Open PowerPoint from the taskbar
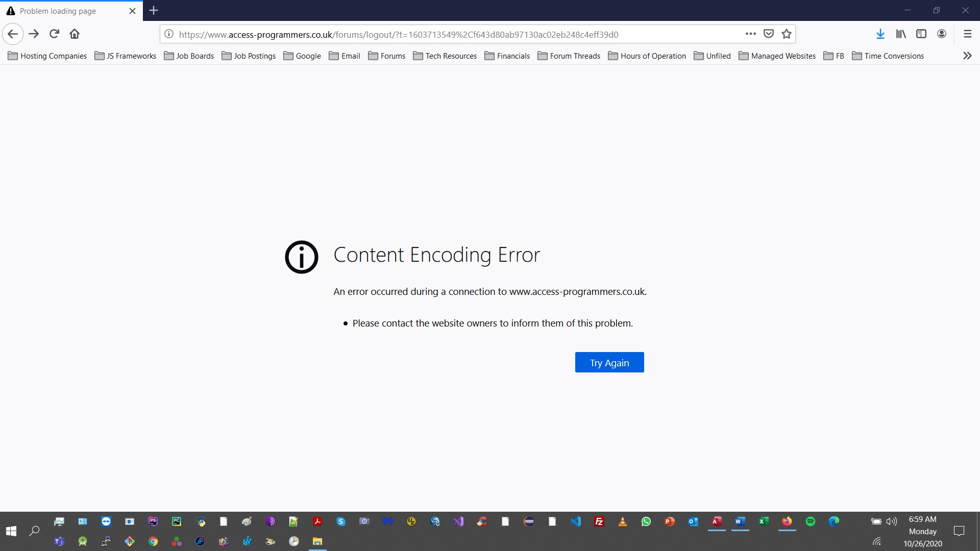The image size is (980, 551). click(670, 521)
